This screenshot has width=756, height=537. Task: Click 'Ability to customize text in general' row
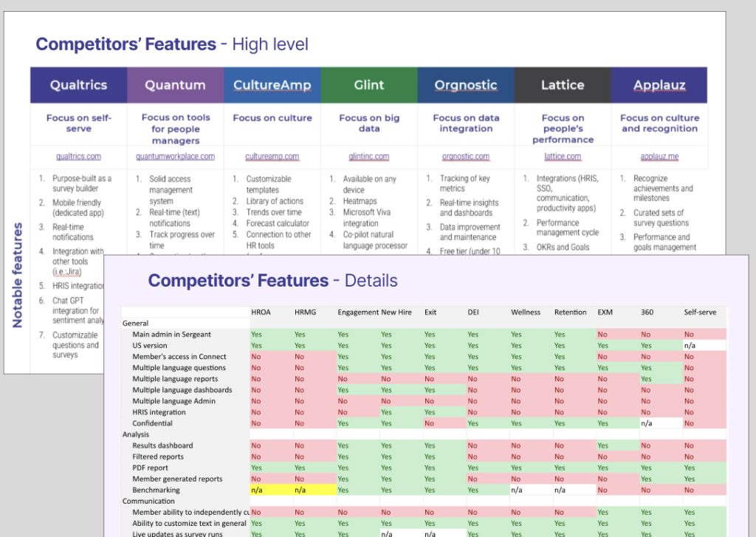click(189, 523)
